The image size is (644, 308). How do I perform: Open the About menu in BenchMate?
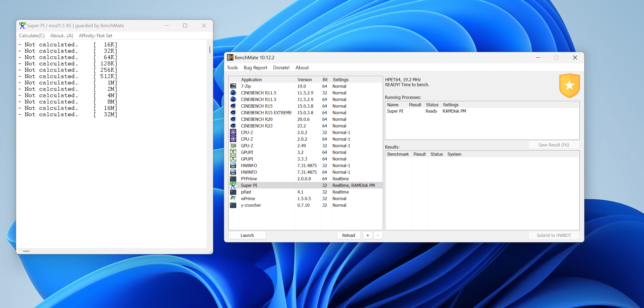[302, 68]
